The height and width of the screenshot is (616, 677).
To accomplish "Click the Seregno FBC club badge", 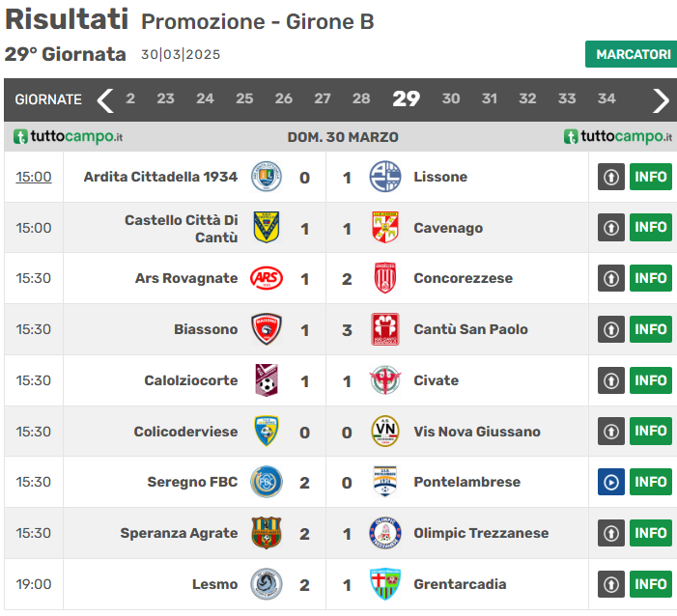I will pos(267,482).
